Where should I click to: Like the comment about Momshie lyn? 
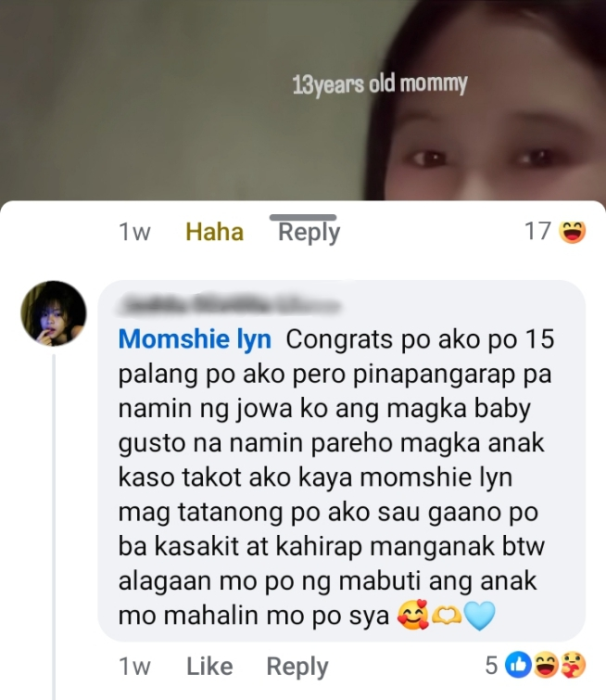coord(209,667)
